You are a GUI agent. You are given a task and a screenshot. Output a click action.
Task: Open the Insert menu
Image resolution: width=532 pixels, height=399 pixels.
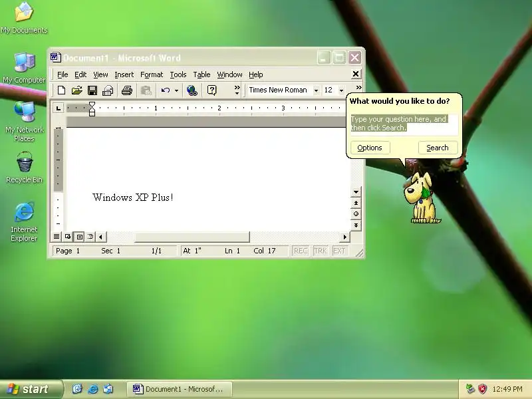pos(124,74)
